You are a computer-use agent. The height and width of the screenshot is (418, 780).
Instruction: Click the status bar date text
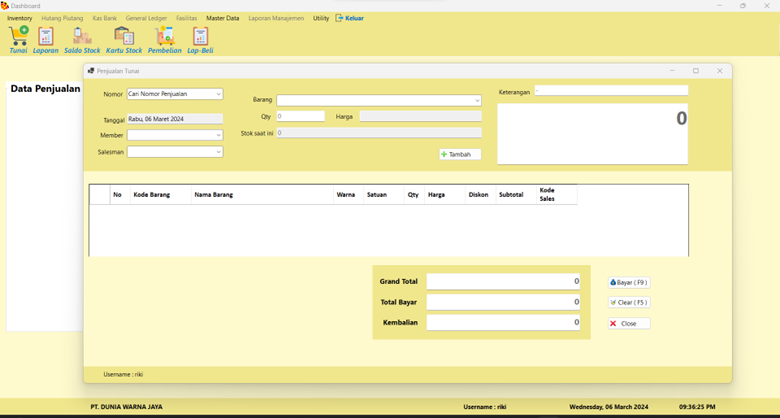pyautogui.click(x=609, y=407)
